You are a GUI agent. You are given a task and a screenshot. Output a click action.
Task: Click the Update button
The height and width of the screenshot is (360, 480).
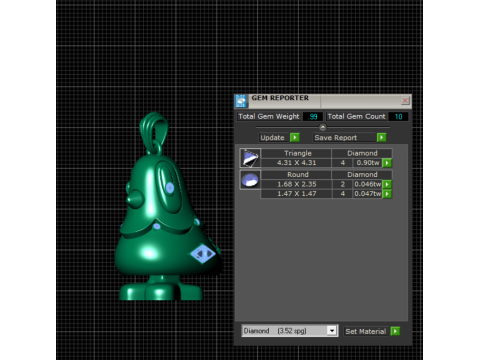point(272,138)
